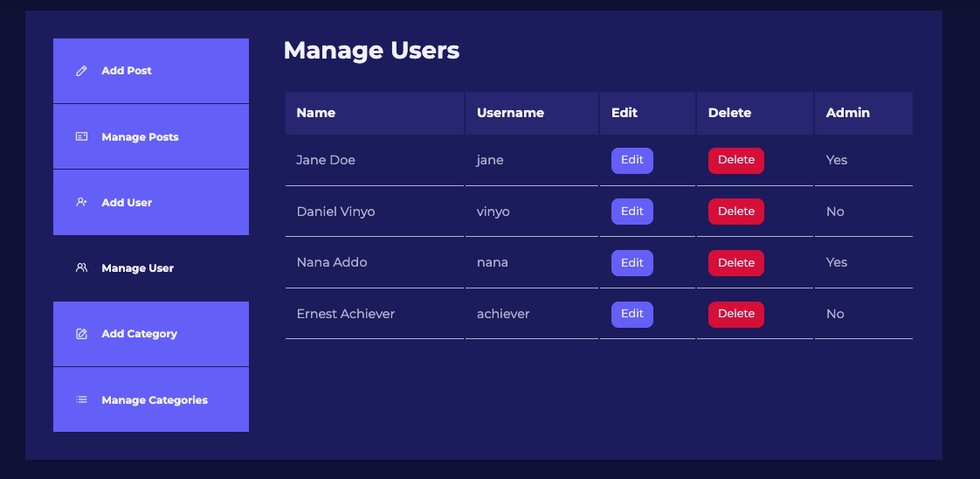Click the Delete column header

click(x=755, y=113)
